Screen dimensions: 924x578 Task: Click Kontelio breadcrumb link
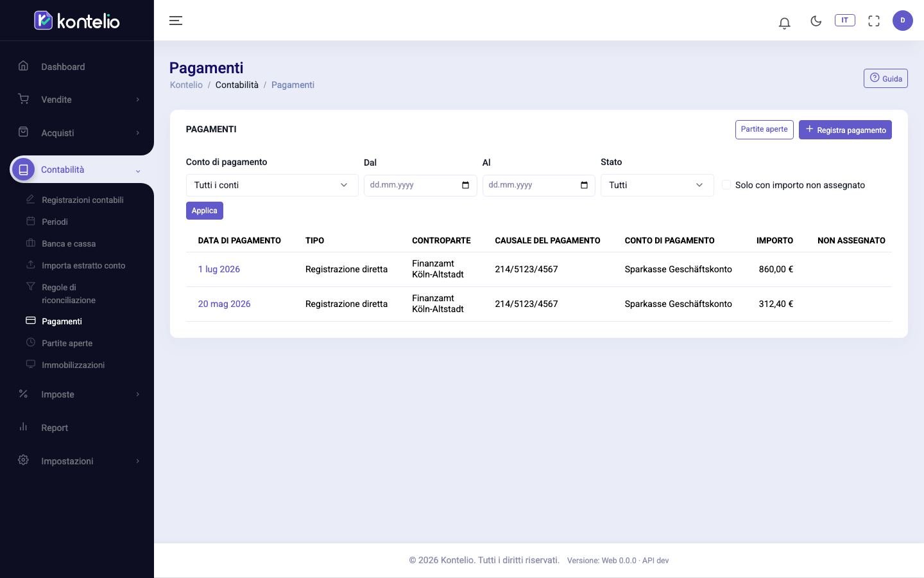pyautogui.click(x=186, y=85)
